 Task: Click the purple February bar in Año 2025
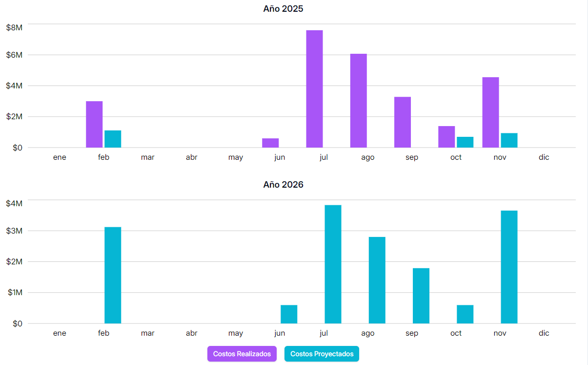[93, 122]
